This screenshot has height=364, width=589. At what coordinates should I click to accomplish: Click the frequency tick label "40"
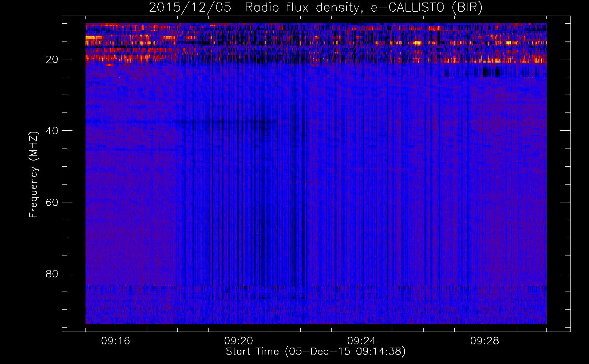(x=52, y=131)
